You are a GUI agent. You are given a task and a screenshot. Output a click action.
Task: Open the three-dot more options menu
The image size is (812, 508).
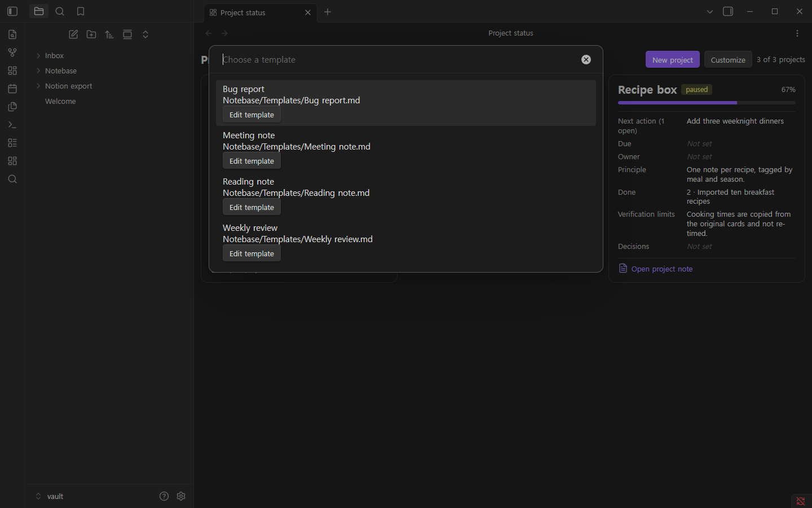797,33
